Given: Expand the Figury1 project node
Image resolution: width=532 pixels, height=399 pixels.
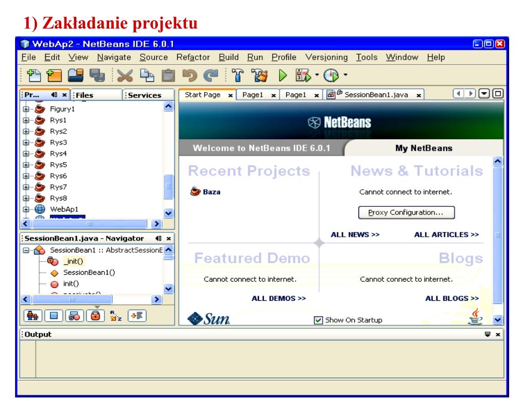Looking at the screenshot, I should point(26,109).
